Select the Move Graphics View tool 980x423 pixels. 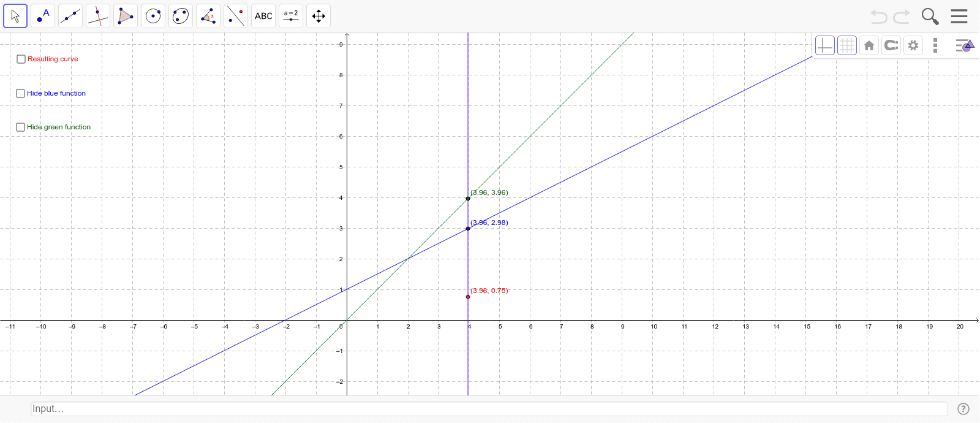coord(318,16)
